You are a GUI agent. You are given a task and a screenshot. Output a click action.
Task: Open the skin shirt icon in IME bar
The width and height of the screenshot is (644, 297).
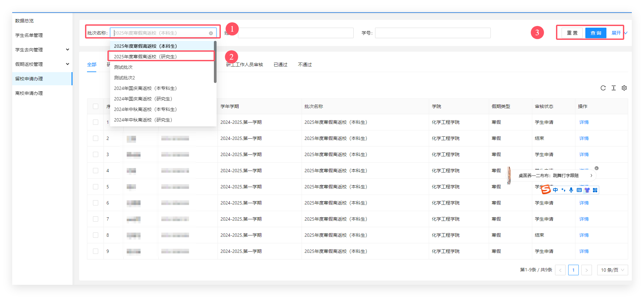coord(587,190)
